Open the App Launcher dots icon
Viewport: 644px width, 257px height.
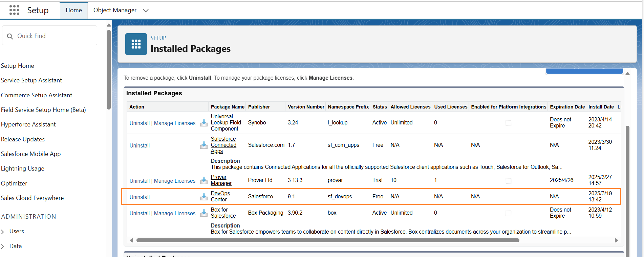click(x=14, y=10)
